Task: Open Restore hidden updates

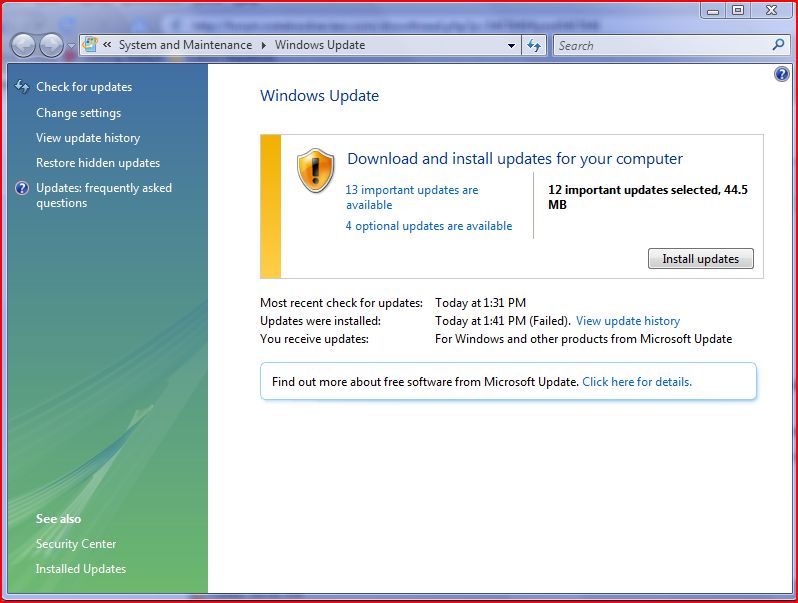Action: [x=98, y=163]
